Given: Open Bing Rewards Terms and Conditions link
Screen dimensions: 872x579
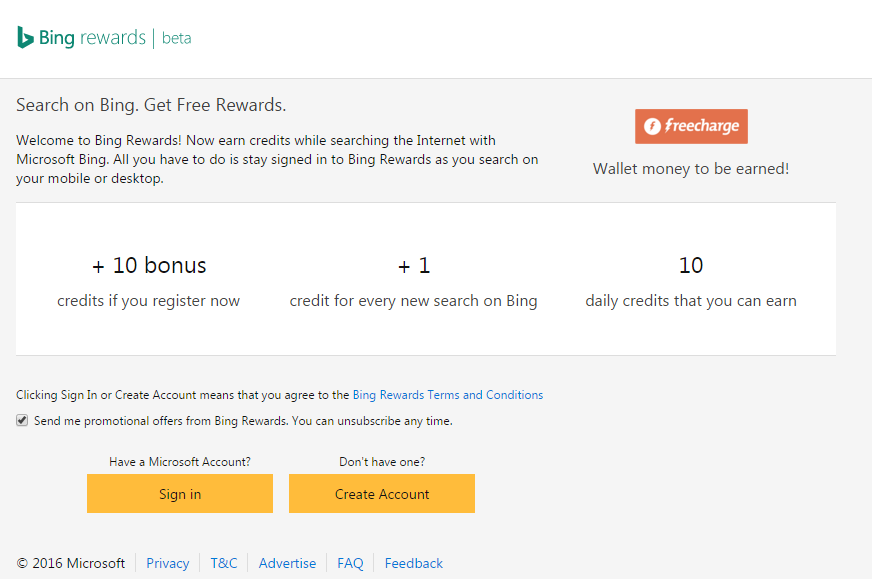Looking at the screenshot, I should click(448, 395).
